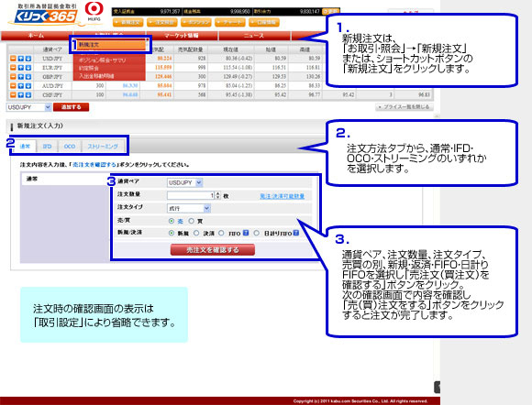The width and height of the screenshot is (532, 405).
Task: Open the ニュース main menu
Action: 254,35
